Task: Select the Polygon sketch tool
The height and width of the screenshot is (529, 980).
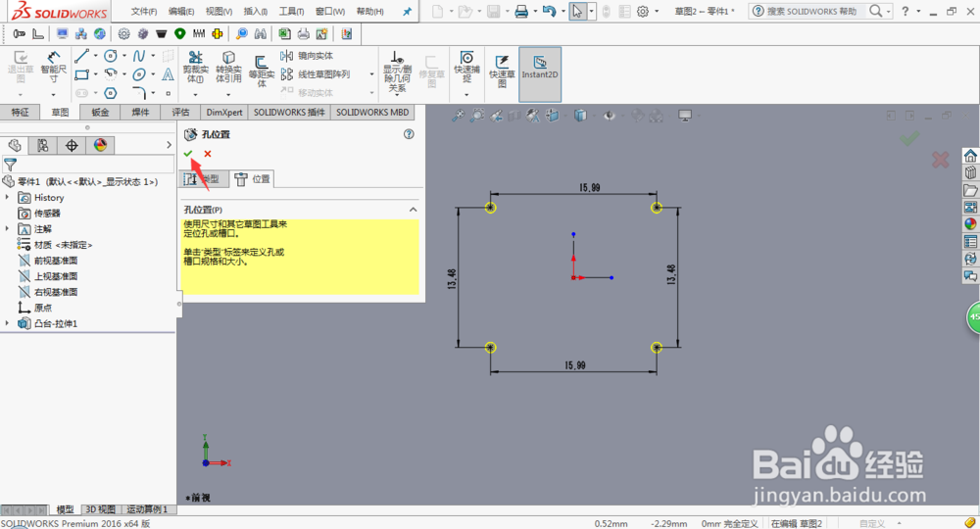Action: [111, 93]
